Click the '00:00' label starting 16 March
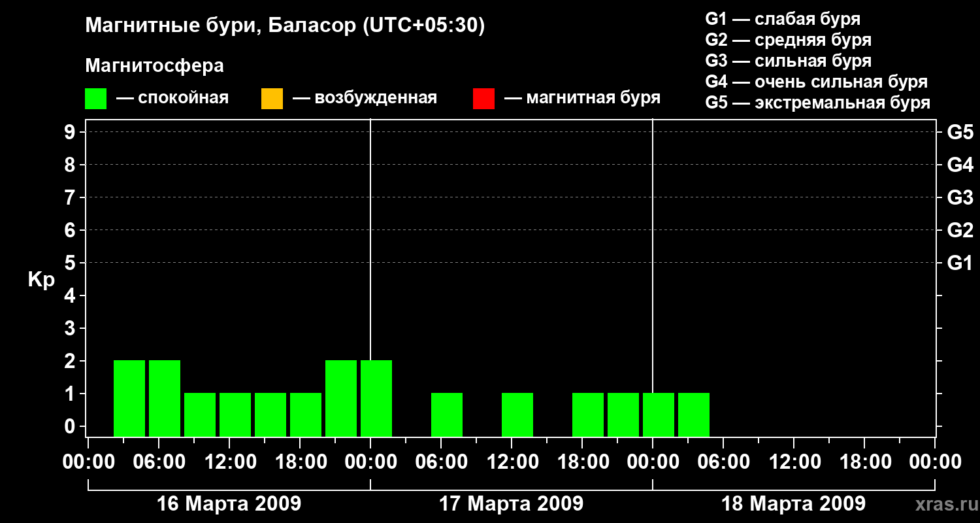 click(88, 462)
